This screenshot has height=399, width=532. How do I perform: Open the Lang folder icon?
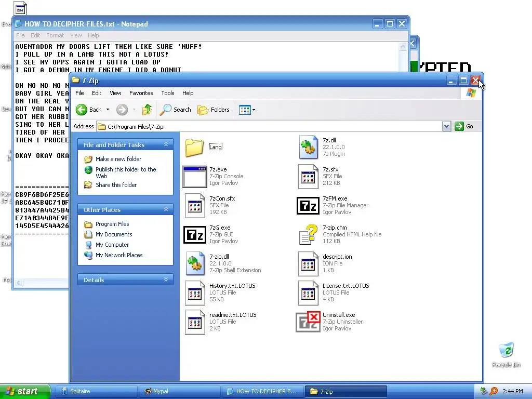194,147
